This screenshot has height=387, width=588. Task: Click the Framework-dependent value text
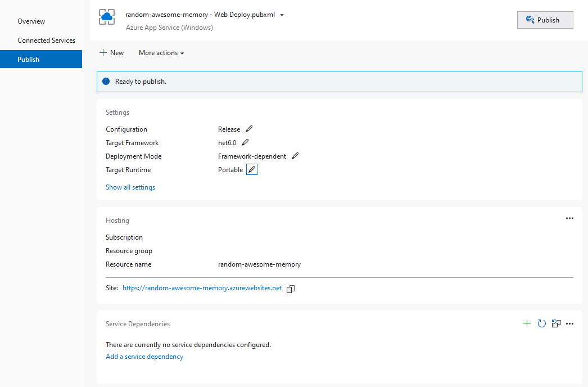point(252,156)
